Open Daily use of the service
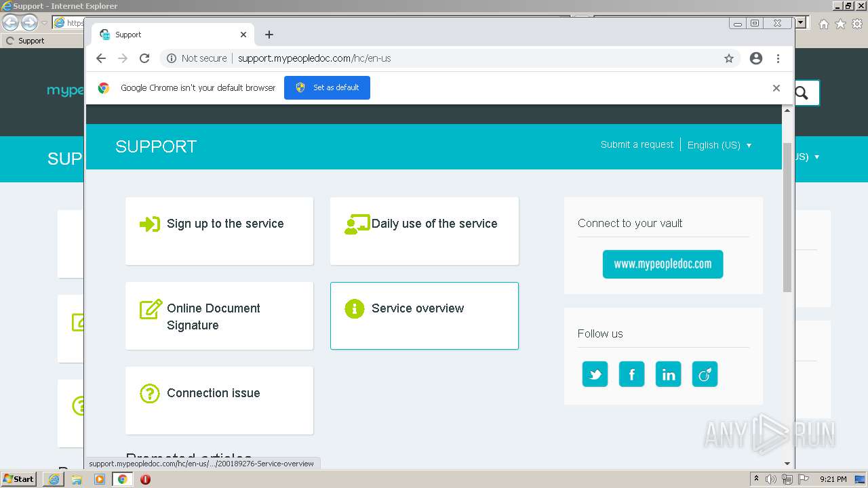The image size is (868, 488). [425, 231]
